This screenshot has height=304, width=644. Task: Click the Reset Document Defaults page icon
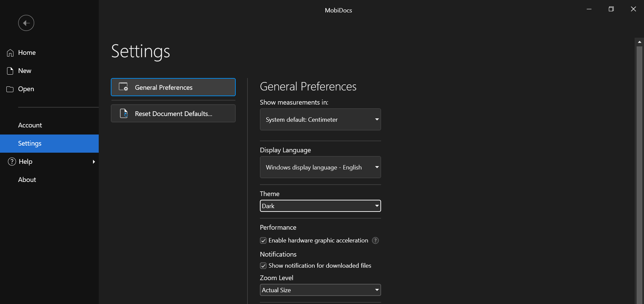pos(124,113)
